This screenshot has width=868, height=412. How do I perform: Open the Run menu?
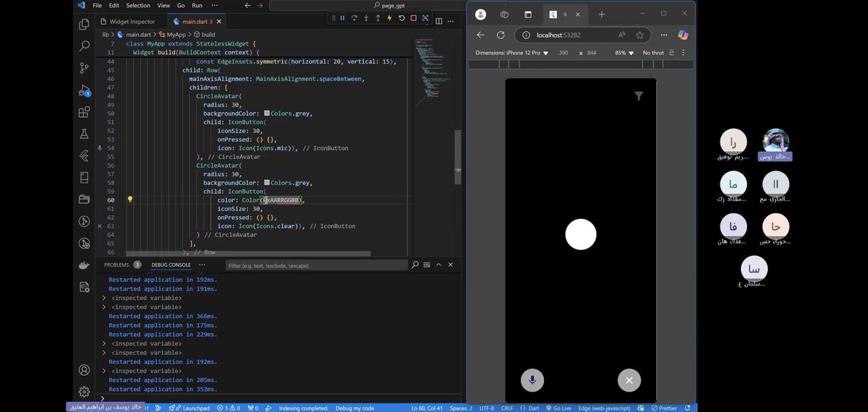197,5
